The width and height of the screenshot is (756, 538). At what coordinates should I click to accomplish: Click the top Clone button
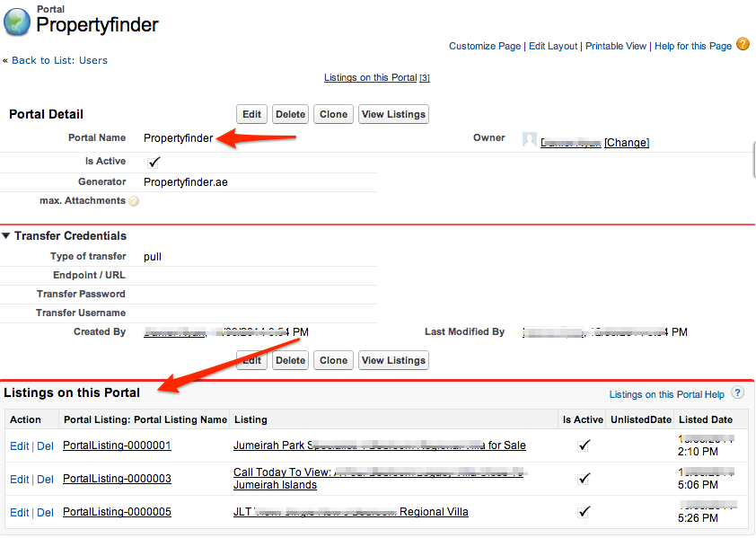click(x=333, y=114)
